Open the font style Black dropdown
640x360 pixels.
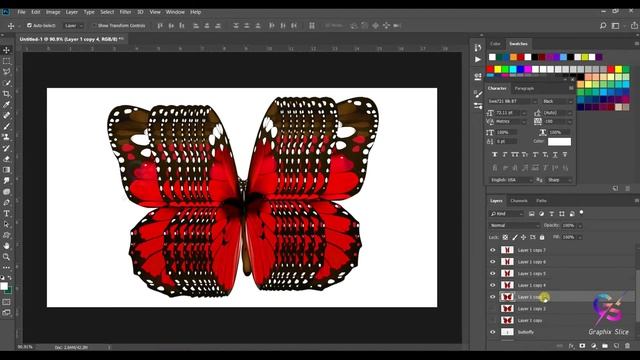pyautogui.click(x=557, y=101)
